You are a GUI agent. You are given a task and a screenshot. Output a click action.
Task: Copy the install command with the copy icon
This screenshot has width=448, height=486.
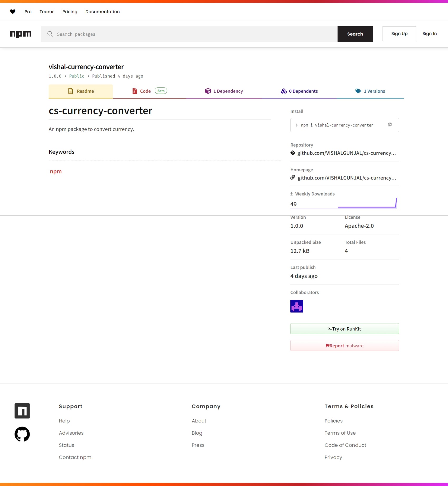point(390,125)
